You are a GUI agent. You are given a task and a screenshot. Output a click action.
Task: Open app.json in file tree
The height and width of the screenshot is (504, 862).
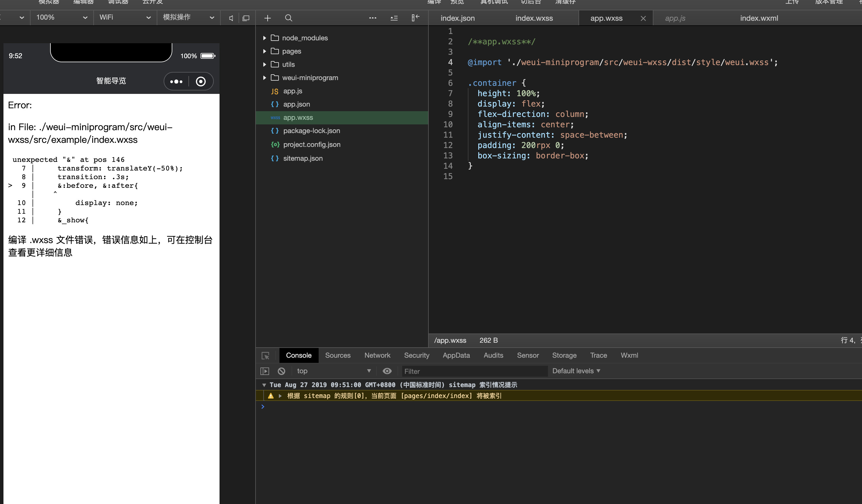click(x=342, y=104)
